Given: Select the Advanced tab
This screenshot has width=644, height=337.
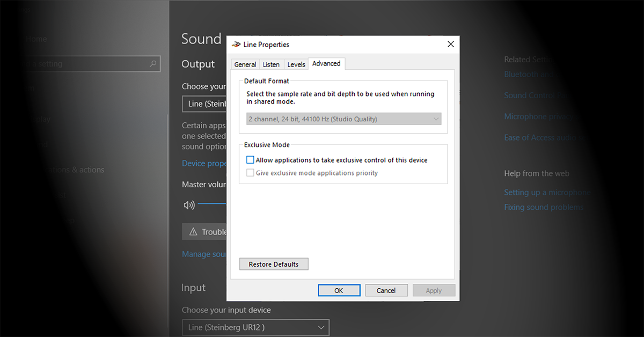Looking at the screenshot, I should 326,63.
